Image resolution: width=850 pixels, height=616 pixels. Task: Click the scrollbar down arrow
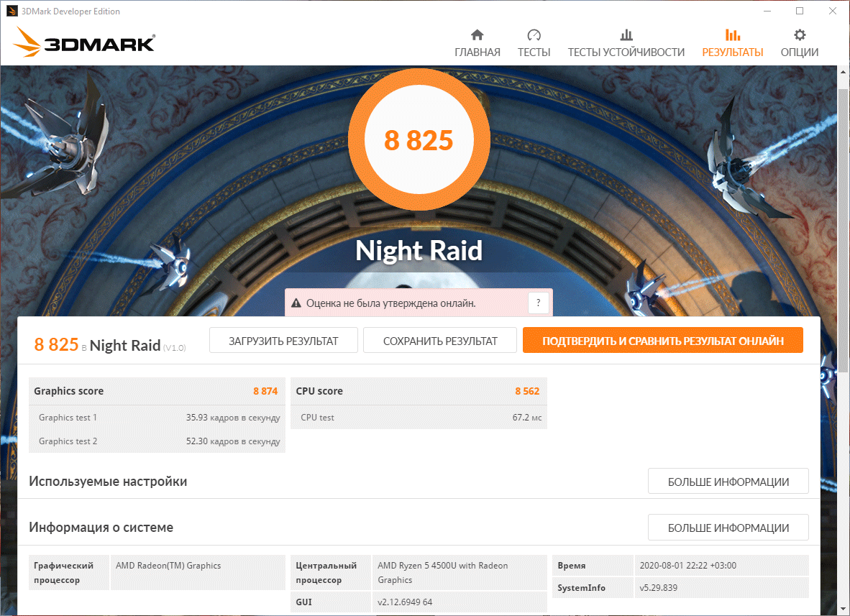[x=844, y=610]
